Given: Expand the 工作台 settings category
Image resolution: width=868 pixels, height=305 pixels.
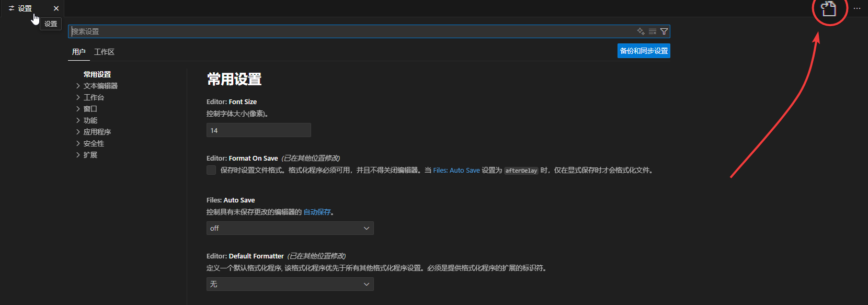Looking at the screenshot, I should pyautogui.click(x=94, y=97).
